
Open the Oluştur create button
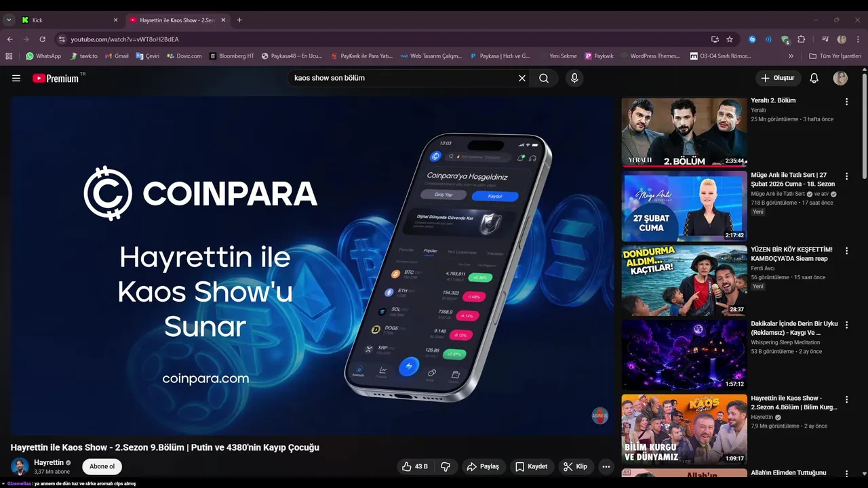778,78
